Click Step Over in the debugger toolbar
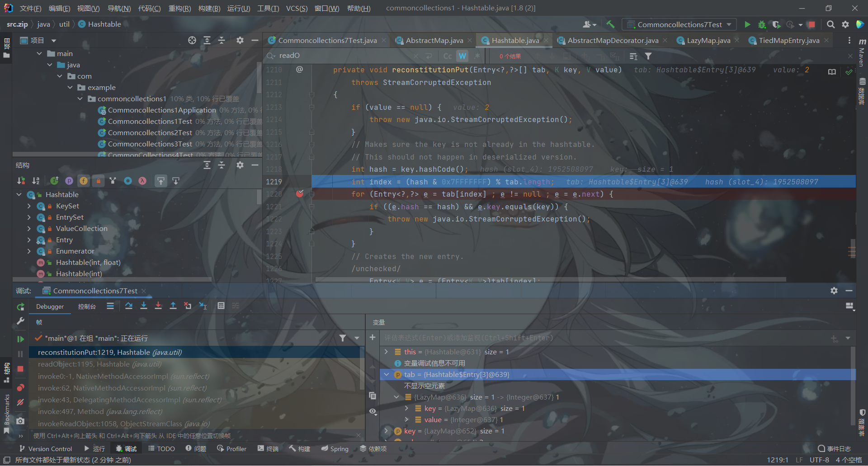The height and width of the screenshot is (466, 868). tap(129, 306)
